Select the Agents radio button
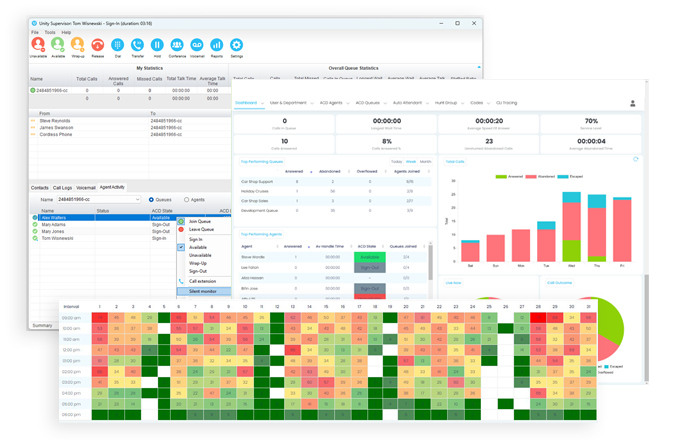Image resolution: width=685 pixels, height=440 pixels. click(187, 200)
